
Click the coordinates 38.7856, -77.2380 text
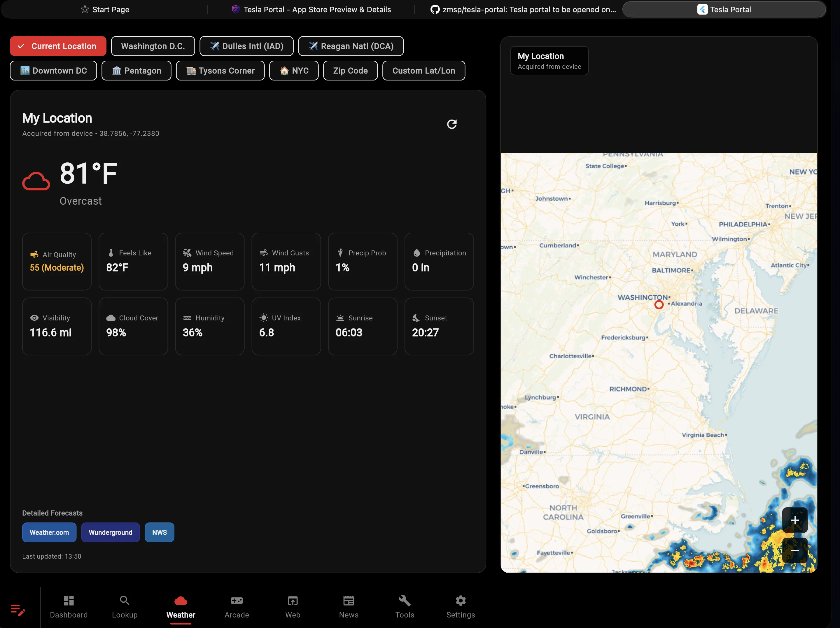pos(129,134)
